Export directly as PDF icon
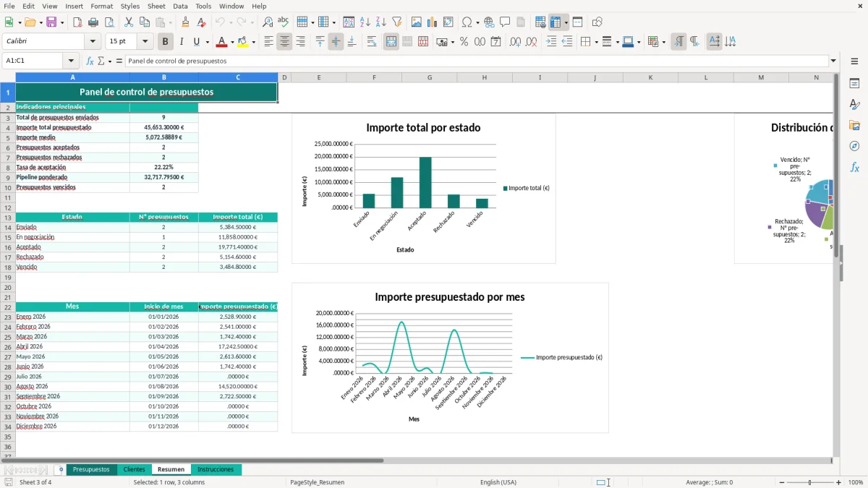This screenshot has width=868, height=488. click(x=77, y=22)
